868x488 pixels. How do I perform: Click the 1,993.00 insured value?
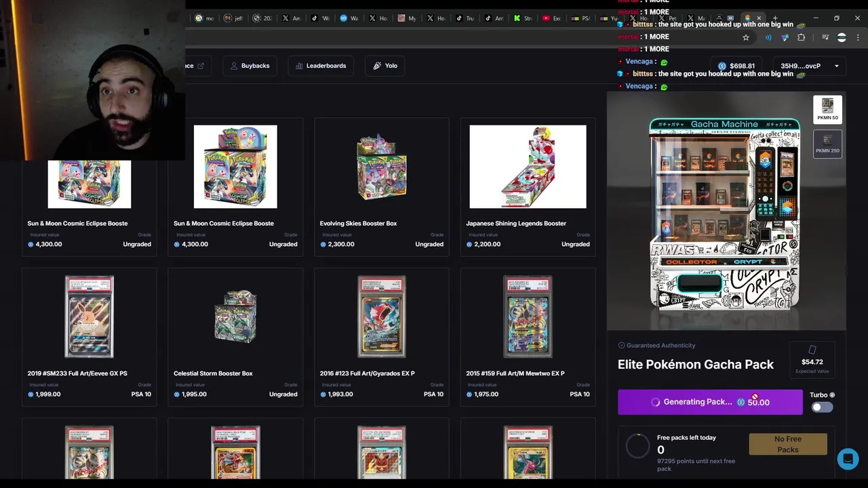click(340, 394)
